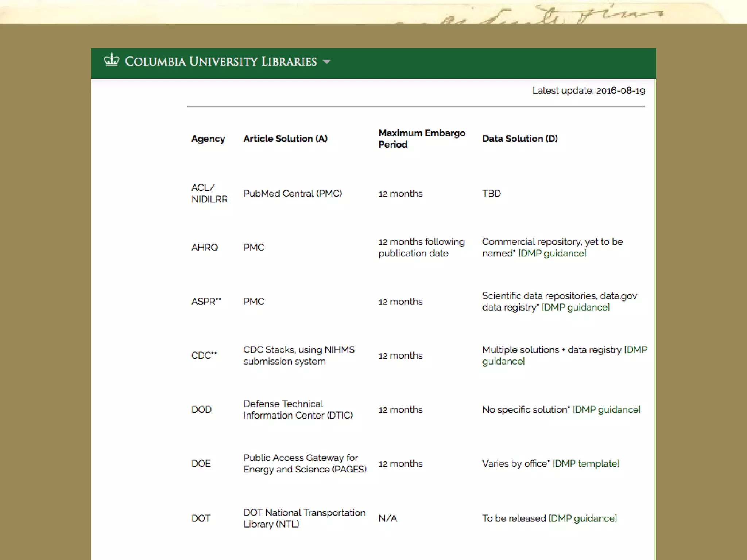Click the Data Solution (D) column header
The height and width of the screenshot is (560, 747).
tap(520, 139)
